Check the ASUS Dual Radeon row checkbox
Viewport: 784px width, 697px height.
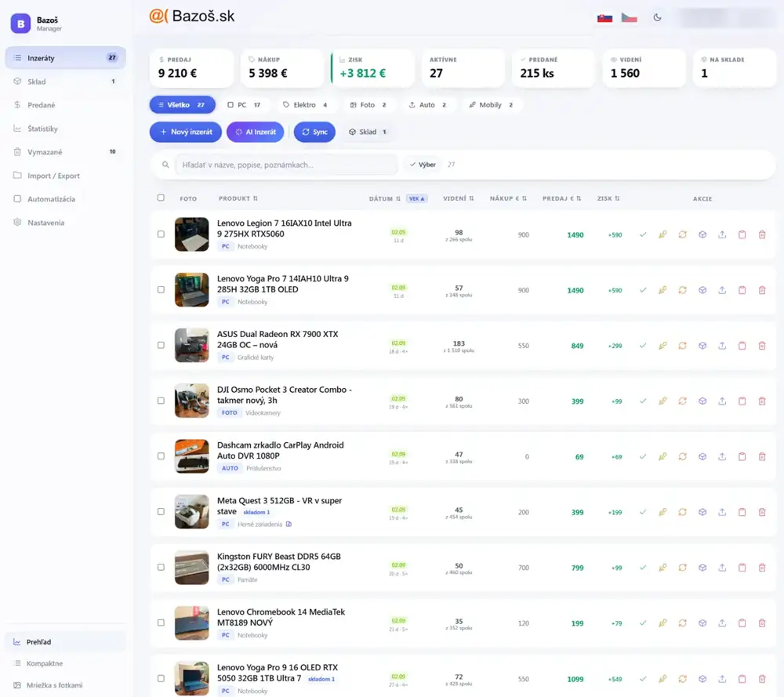[x=161, y=345]
